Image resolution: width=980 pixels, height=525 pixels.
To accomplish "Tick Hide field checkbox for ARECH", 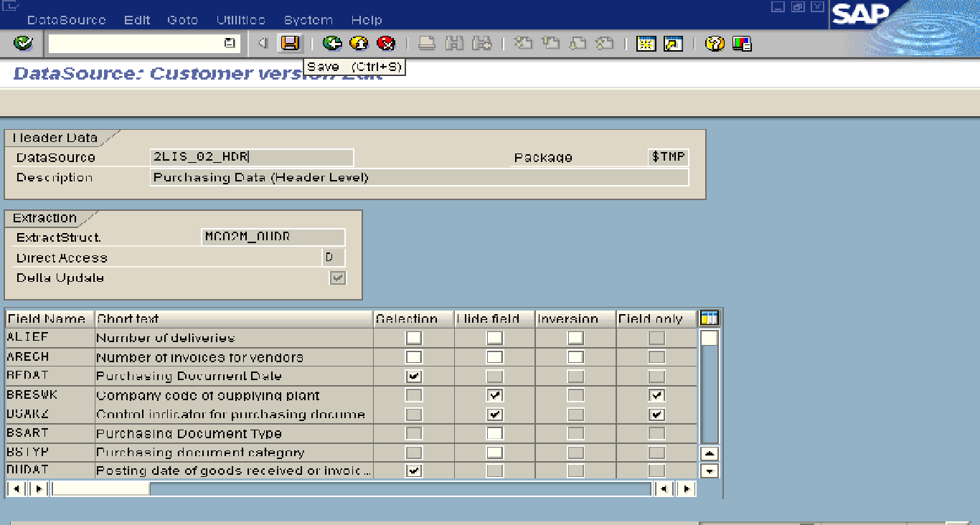I will pos(495,357).
